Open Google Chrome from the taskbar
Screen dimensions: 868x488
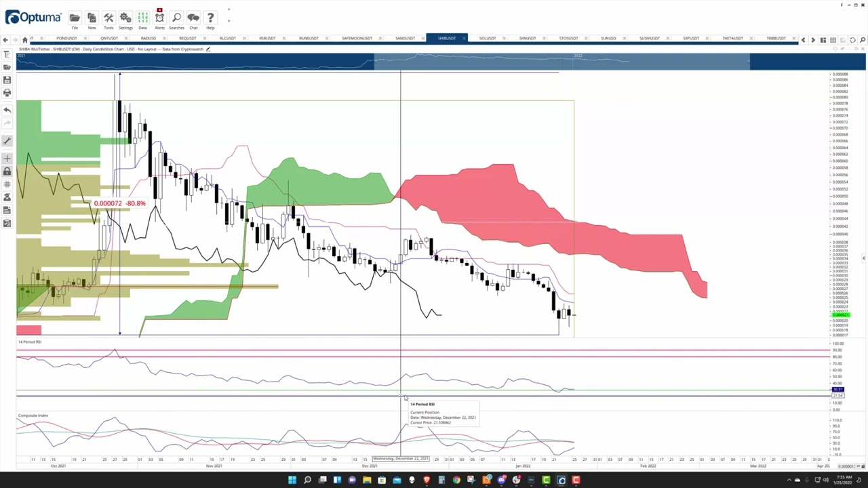[456, 480]
